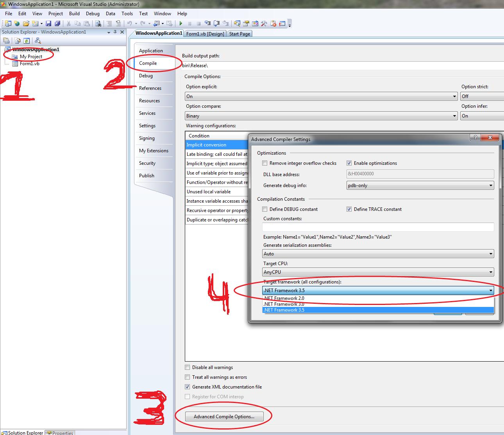504x435 pixels.
Task: Switch to the Properties panel tab at bottom
Action: coord(60,433)
